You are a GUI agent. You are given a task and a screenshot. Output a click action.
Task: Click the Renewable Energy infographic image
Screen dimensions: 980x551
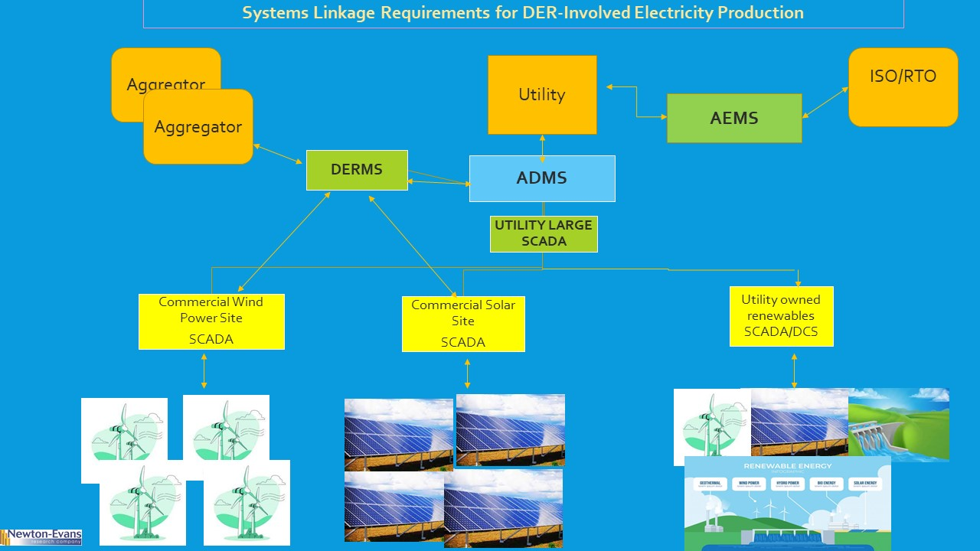[787, 504]
